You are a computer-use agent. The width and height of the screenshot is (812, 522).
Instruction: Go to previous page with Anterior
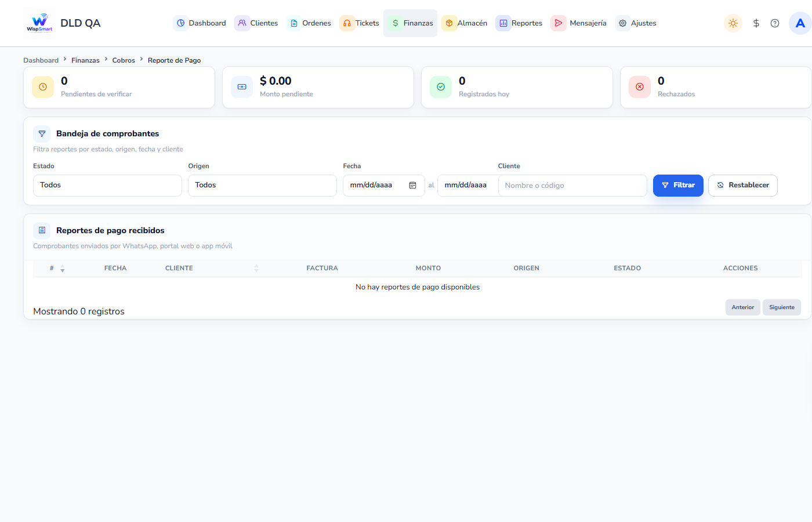[743, 307]
